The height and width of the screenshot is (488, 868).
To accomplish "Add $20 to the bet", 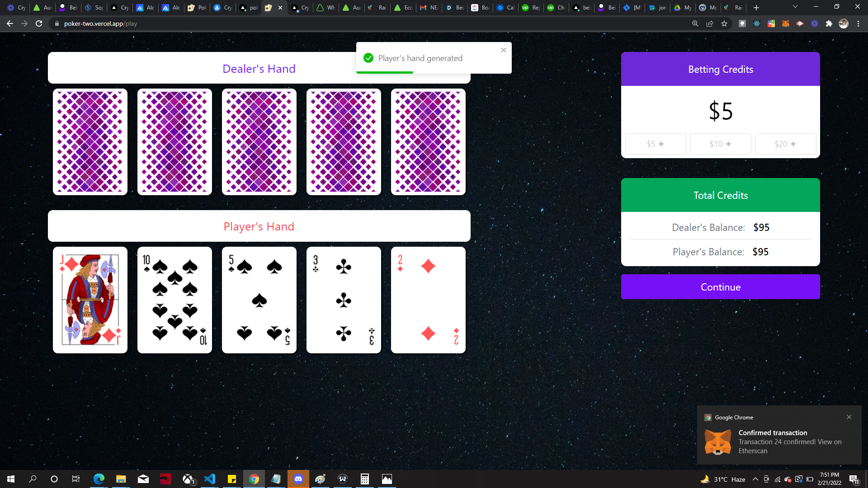I will [785, 144].
